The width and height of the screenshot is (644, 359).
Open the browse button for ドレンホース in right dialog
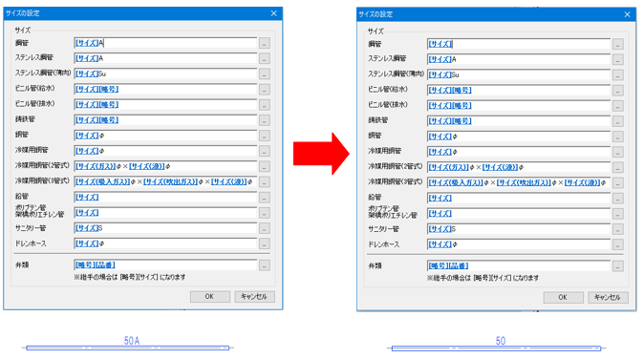[617, 245]
